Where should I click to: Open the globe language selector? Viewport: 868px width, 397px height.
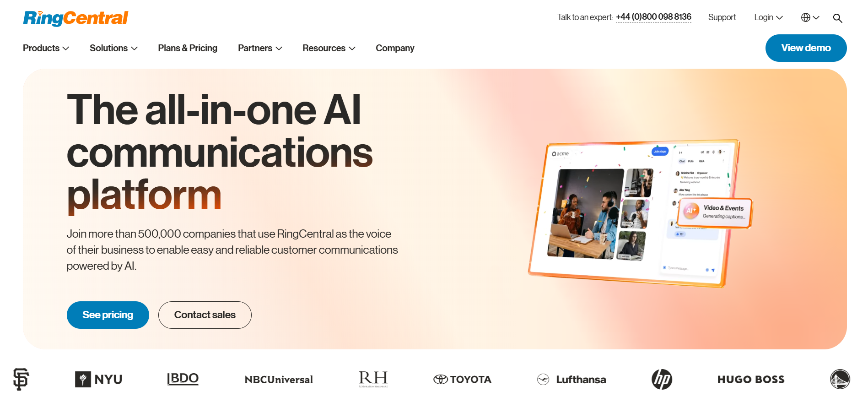810,17
